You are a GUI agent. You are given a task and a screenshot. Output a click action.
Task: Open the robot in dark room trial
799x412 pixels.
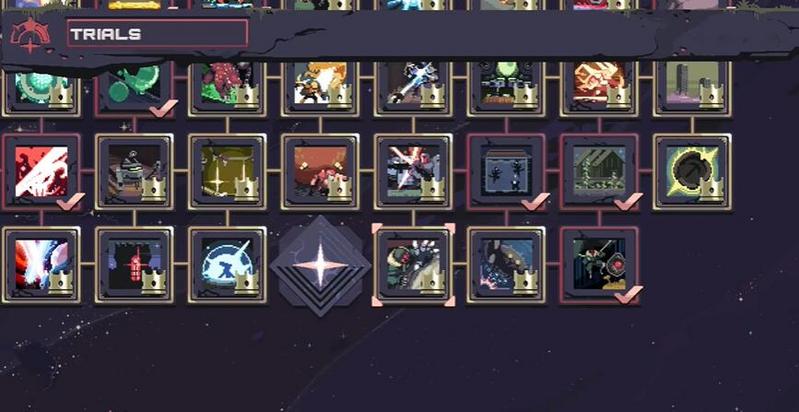point(135,172)
